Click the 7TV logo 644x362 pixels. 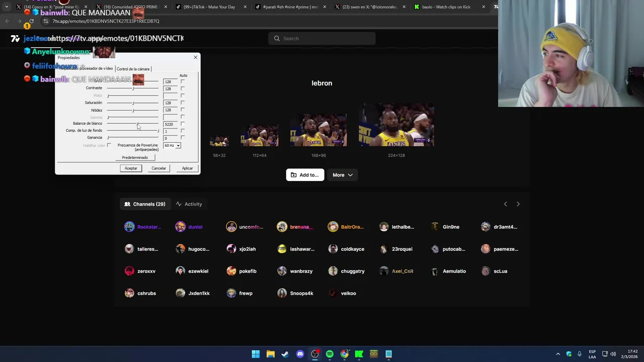pos(15,38)
